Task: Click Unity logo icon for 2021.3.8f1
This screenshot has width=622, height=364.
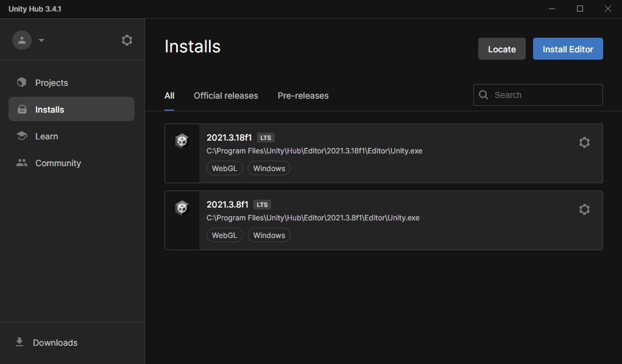Action: point(182,208)
